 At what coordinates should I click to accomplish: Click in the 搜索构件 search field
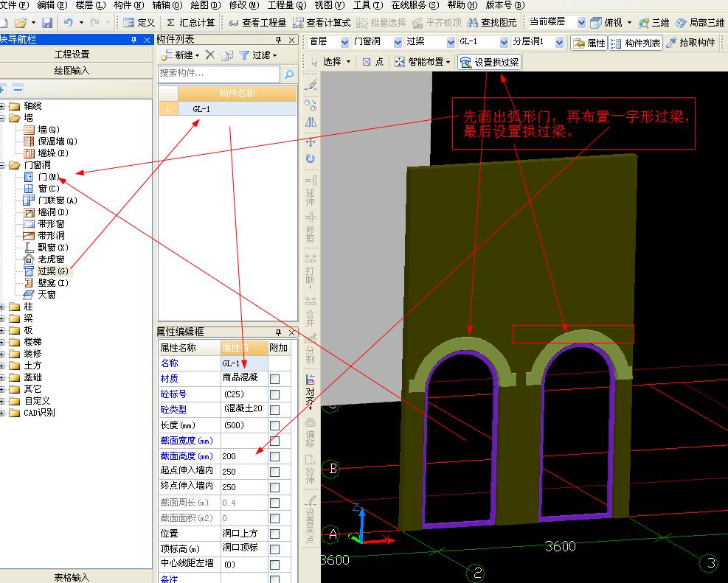[x=218, y=73]
